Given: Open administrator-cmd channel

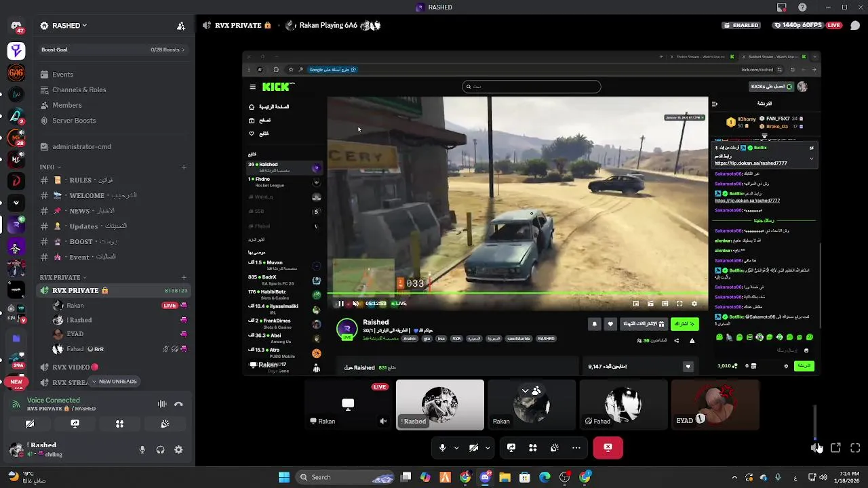Looking at the screenshot, I should [113, 146].
